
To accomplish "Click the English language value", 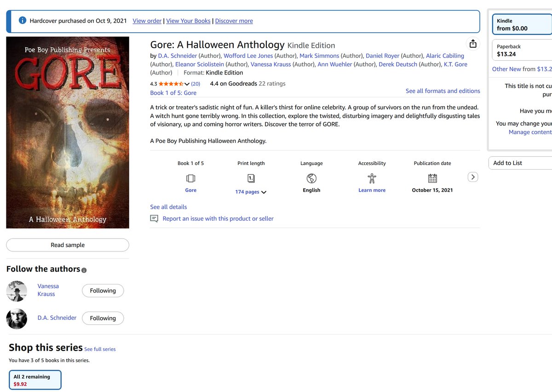I will click(x=311, y=190).
